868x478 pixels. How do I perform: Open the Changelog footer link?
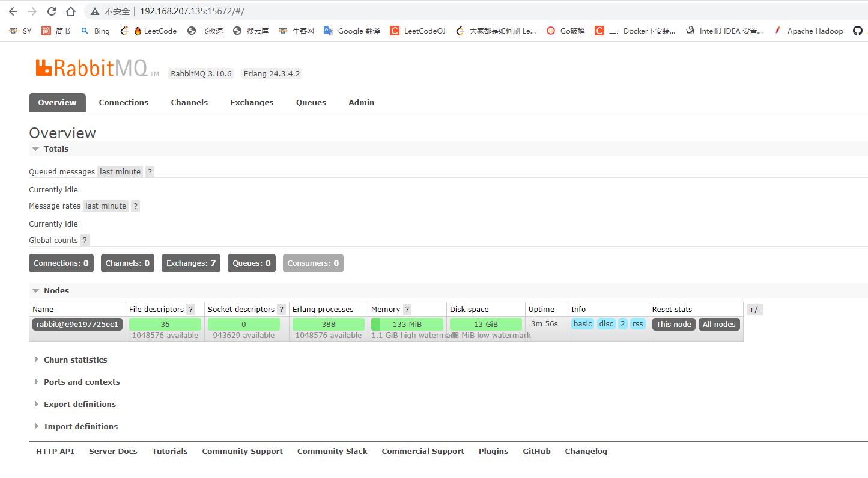586,451
